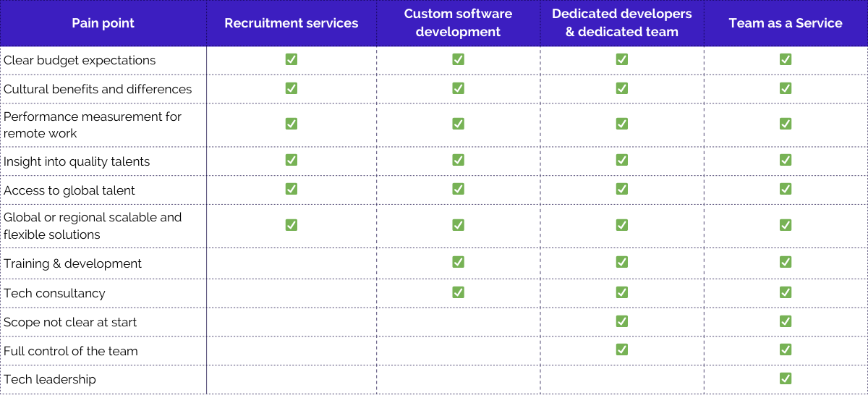Image resolution: width=868 pixels, height=398 pixels.
Task: Select Cultural benefits checkmark under Custom software development
Action: point(458,88)
